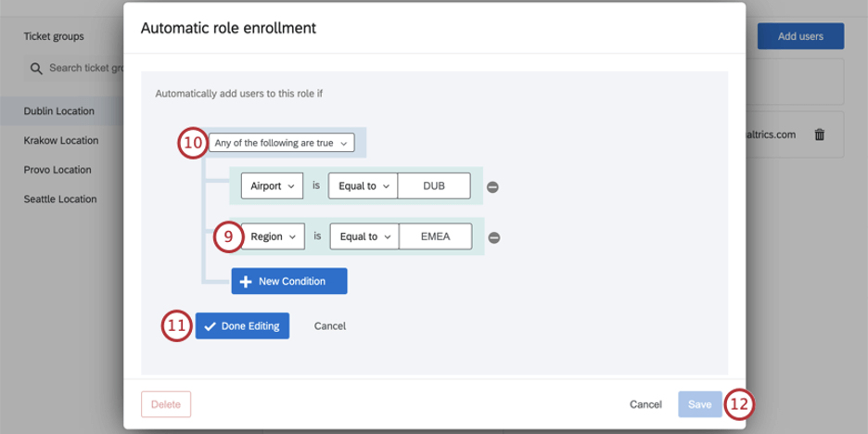Save the automatic role enrollment
Image resolution: width=868 pixels, height=434 pixels.
(x=699, y=404)
